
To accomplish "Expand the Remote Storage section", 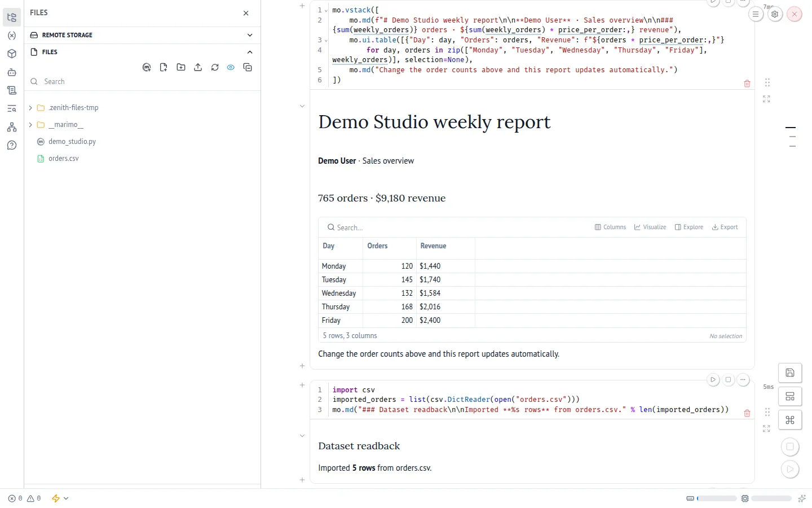I will point(250,35).
